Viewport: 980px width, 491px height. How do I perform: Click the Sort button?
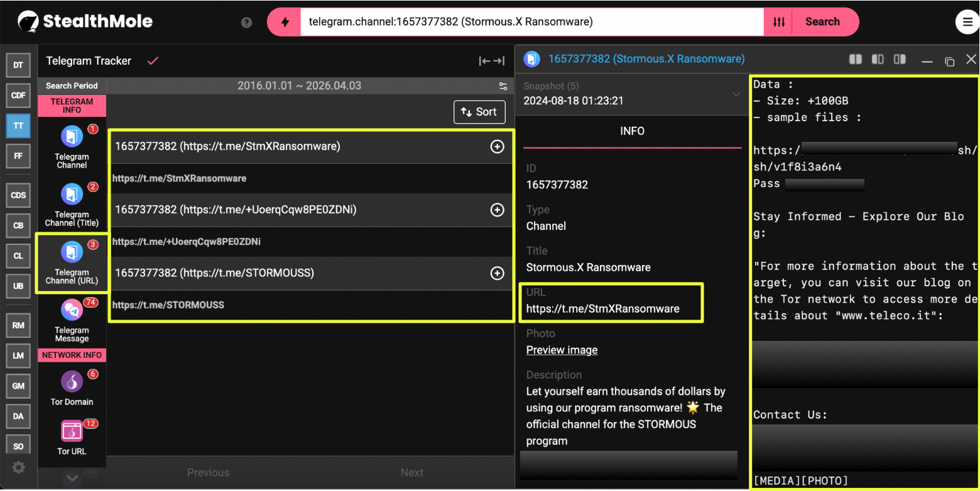point(479,112)
